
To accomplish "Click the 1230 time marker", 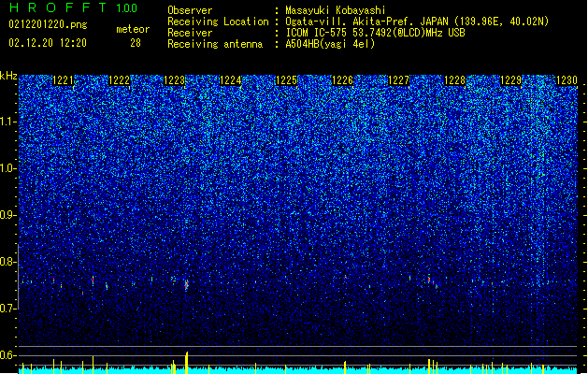I will [x=566, y=80].
